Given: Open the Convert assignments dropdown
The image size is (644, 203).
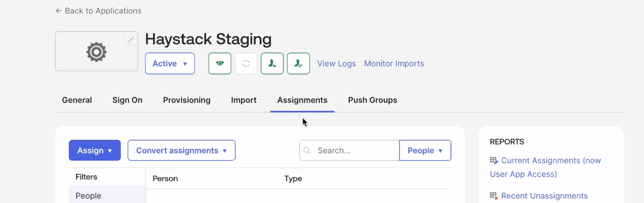Looking at the screenshot, I should point(181,150).
